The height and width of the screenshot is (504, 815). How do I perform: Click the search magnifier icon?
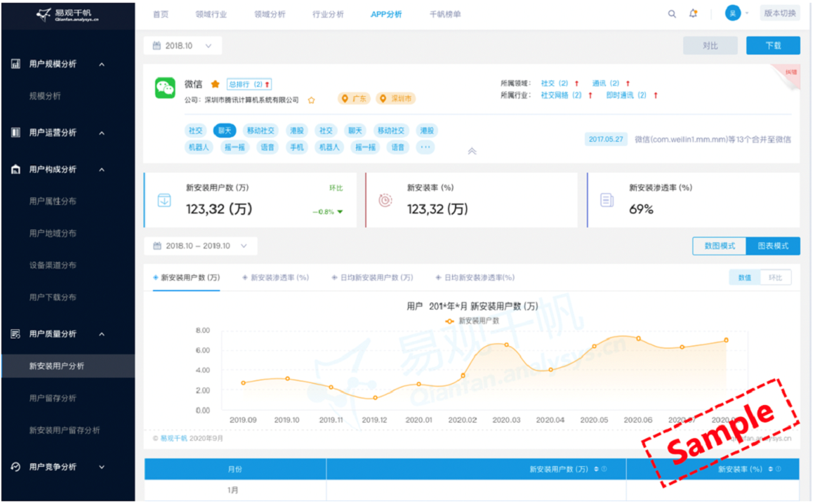[x=672, y=14]
